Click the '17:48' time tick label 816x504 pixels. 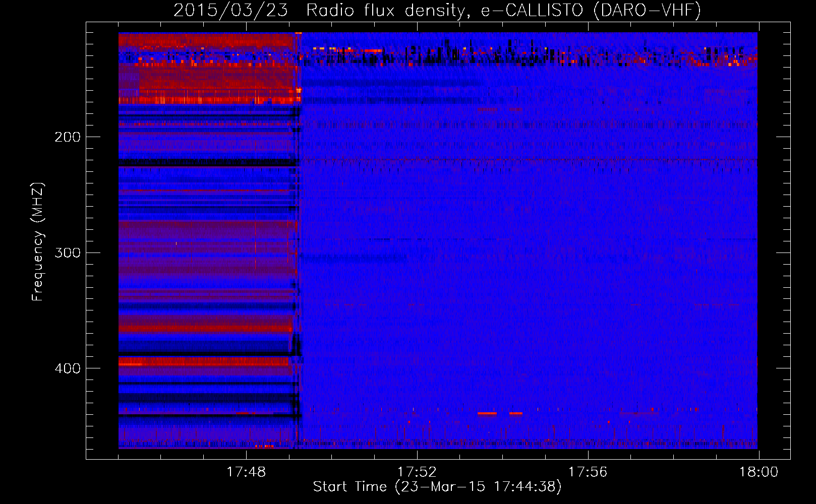246,472
